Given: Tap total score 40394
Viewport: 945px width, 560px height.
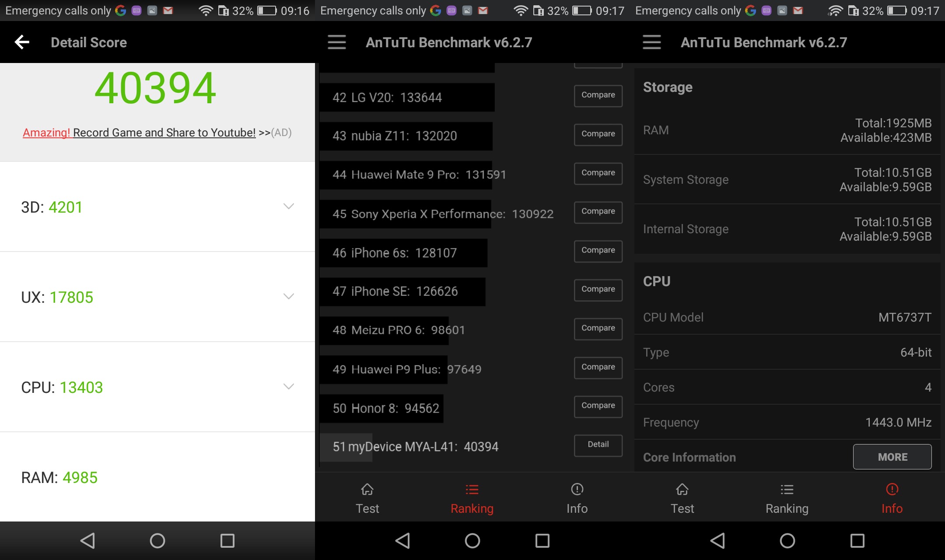Looking at the screenshot, I should [x=155, y=88].
